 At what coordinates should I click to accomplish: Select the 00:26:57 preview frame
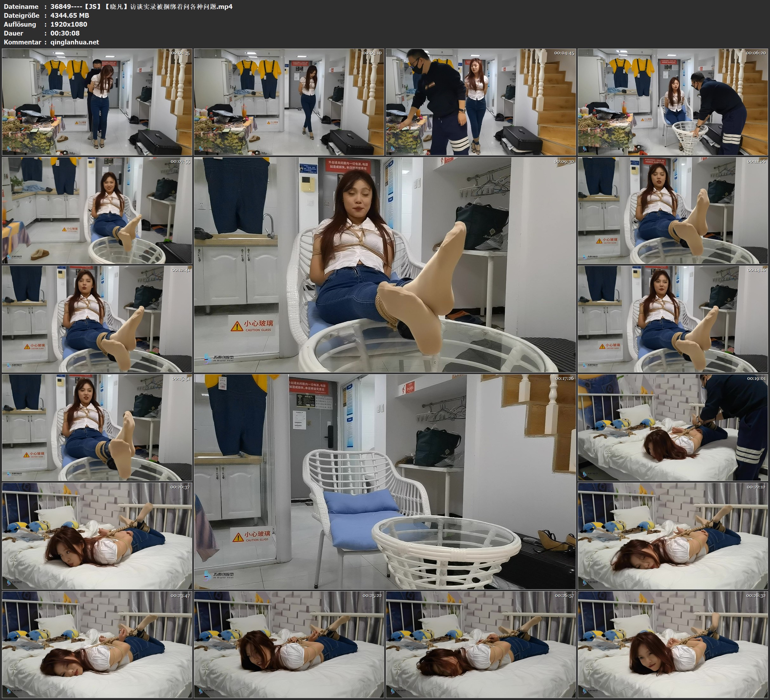click(x=481, y=644)
